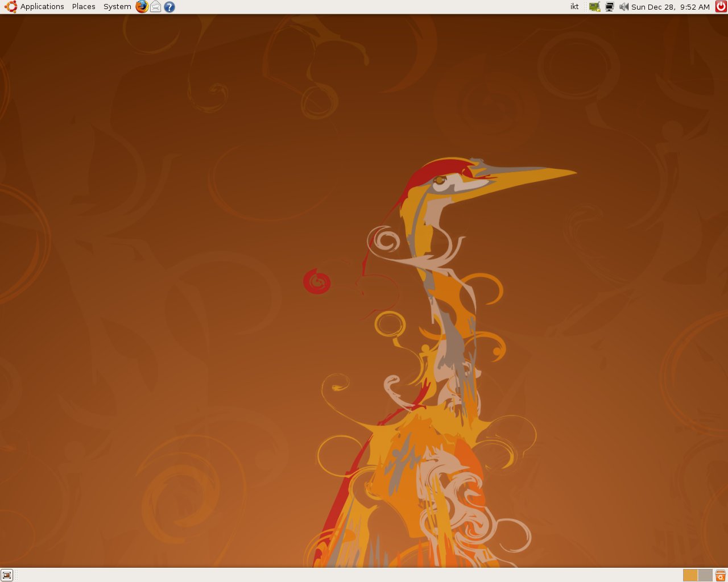Image resolution: width=728 pixels, height=582 pixels.
Task: Click the red power quit button
Action: 721,7
